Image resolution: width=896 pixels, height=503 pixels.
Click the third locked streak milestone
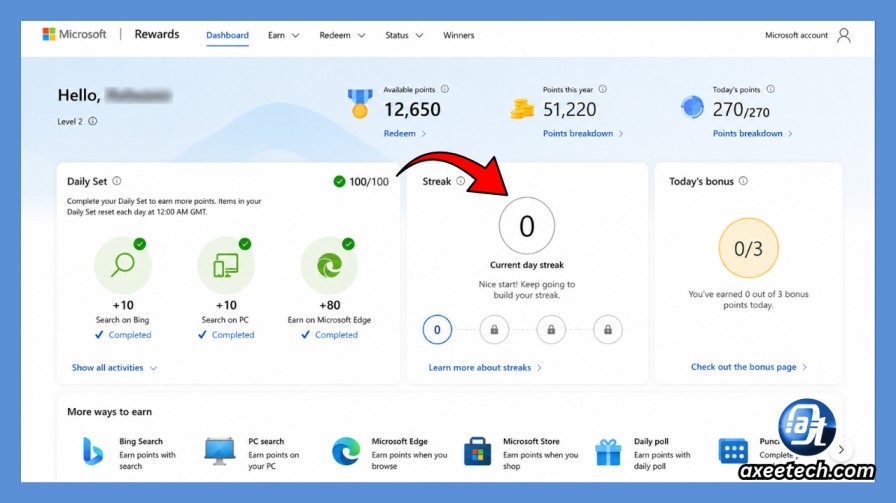coord(608,330)
